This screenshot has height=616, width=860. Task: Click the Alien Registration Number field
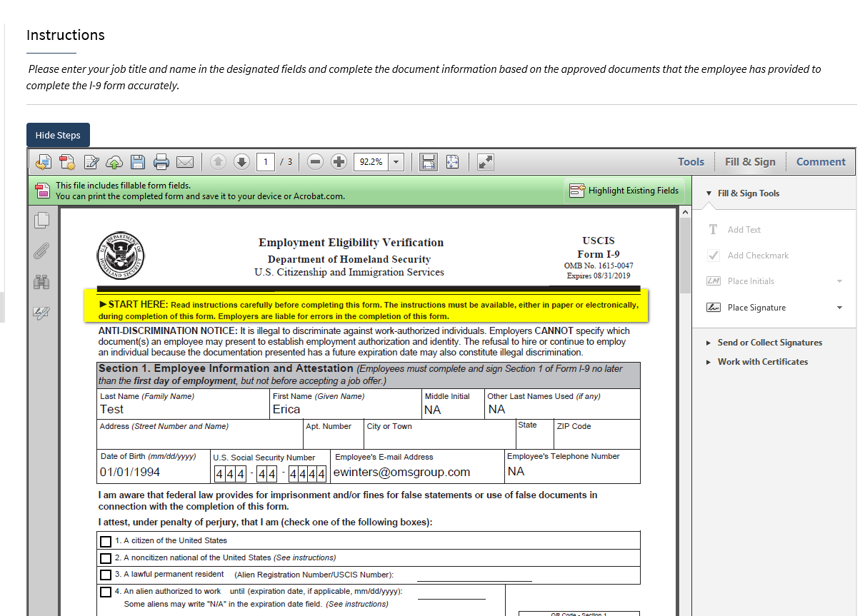point(474,575)
